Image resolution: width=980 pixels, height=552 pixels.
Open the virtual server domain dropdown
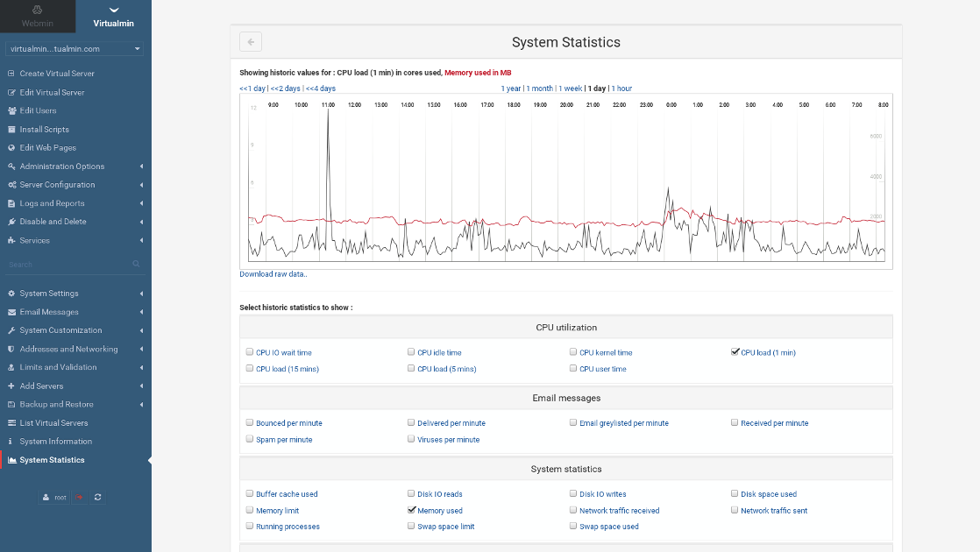(x=75, y=49)
